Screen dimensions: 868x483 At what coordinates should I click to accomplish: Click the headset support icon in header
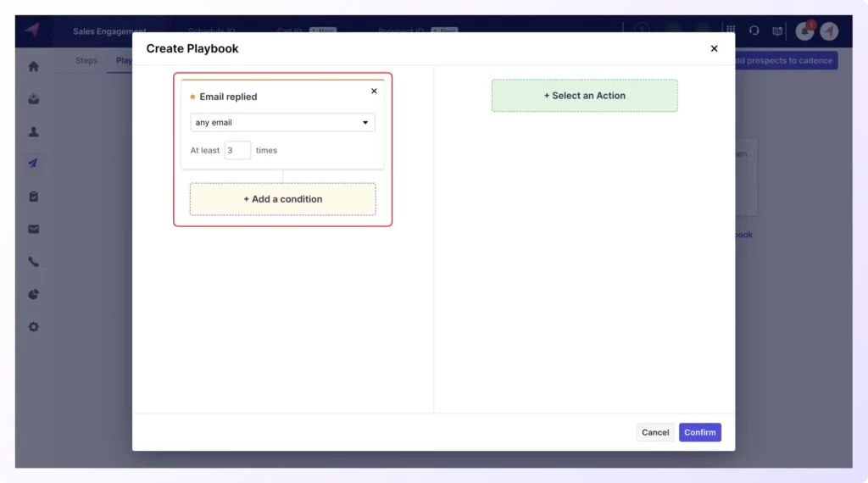754,31
